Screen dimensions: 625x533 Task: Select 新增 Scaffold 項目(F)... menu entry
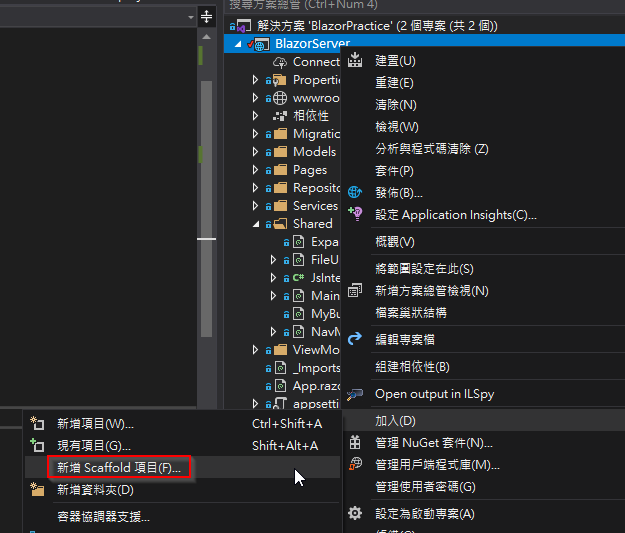click(x=182, y=467)
